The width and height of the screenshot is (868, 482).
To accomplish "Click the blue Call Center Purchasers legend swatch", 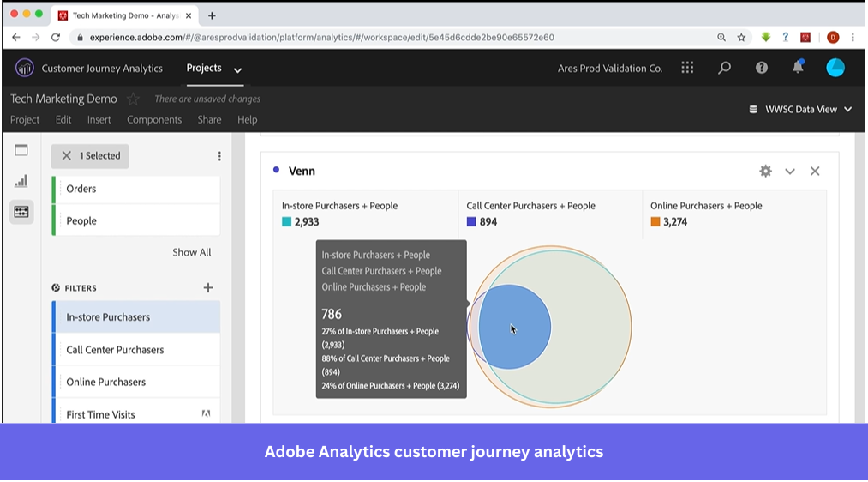I will pos(471,221).
